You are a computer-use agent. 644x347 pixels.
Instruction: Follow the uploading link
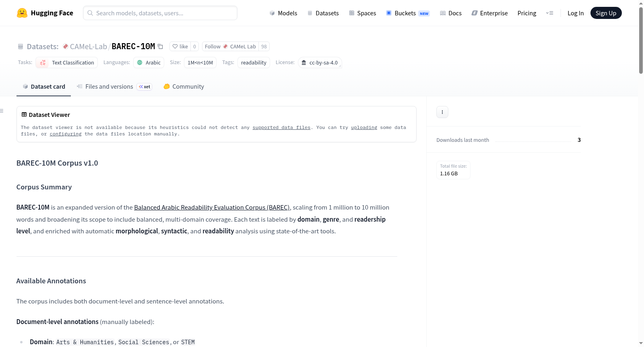[364, 127]
